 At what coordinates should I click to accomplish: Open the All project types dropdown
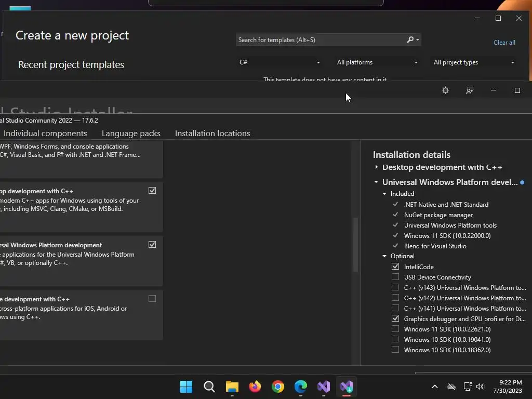click(x=474, y=62)
